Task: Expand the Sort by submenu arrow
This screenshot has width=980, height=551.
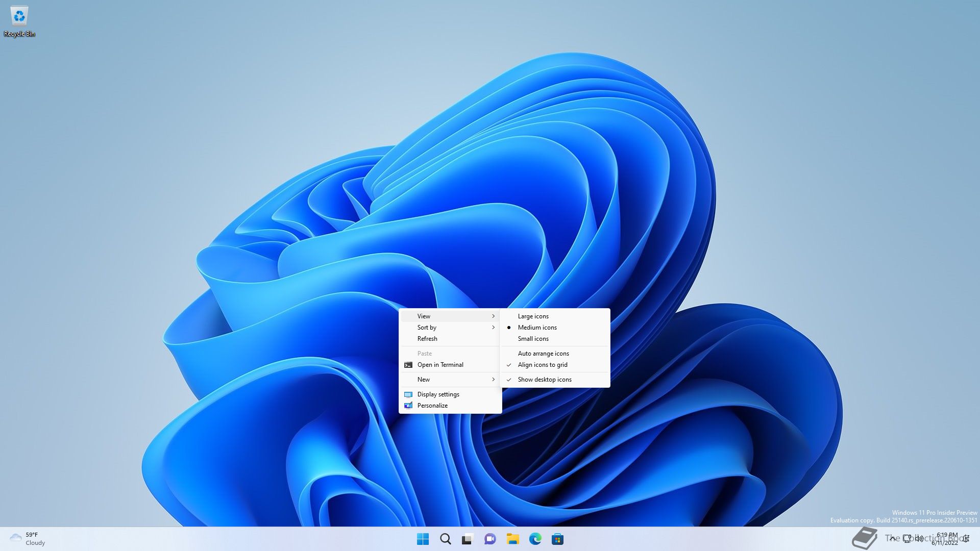Action: pyautogui.click(x=493, y=328)
